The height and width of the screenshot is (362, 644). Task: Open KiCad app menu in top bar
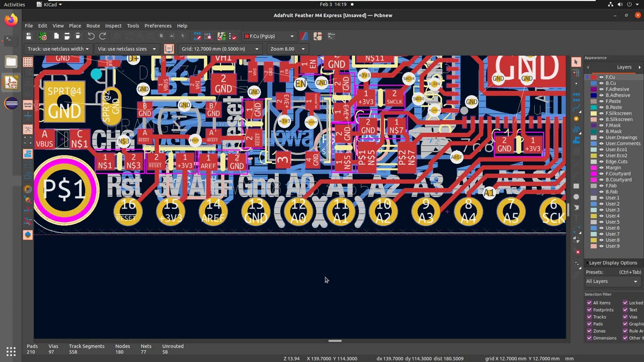(50, 5)
